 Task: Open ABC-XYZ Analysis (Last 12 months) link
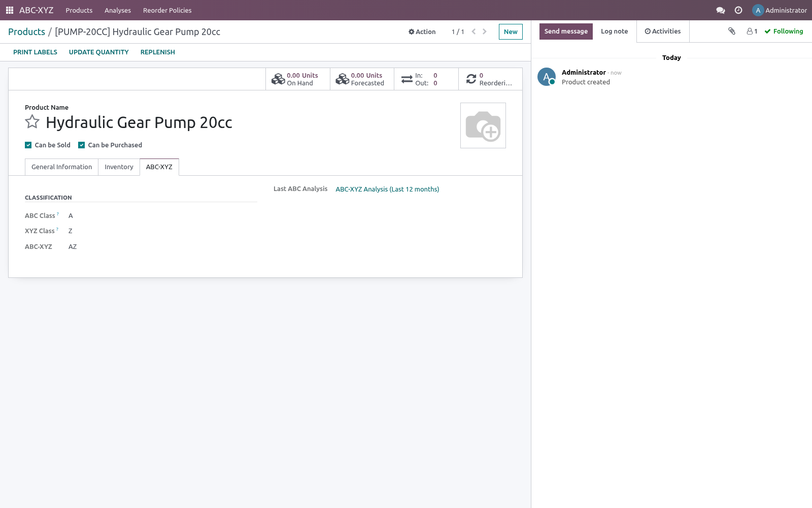387,189
